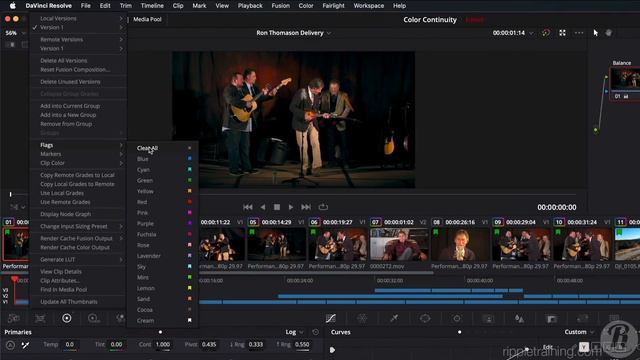This screenshot has width=640, height=360.
Task: Open the Fairlight menu
Action: tap(333, 6)
